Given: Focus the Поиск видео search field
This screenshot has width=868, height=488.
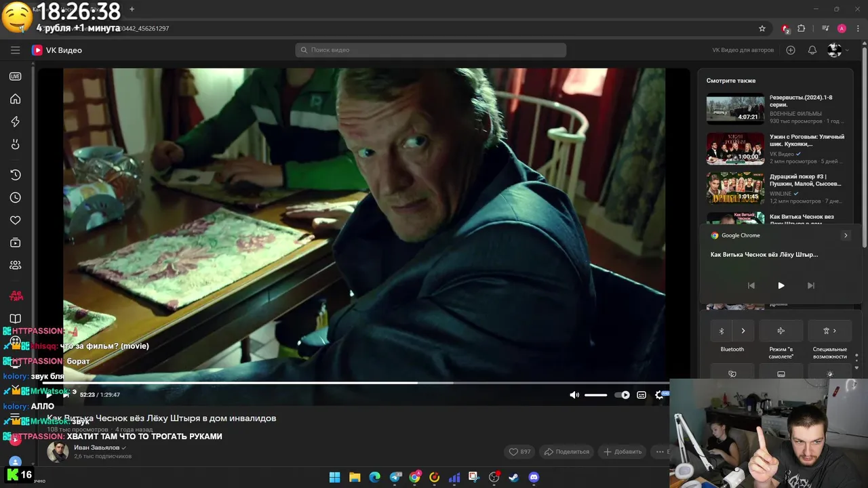Looking at the screenshot, I should coord(431,50).
